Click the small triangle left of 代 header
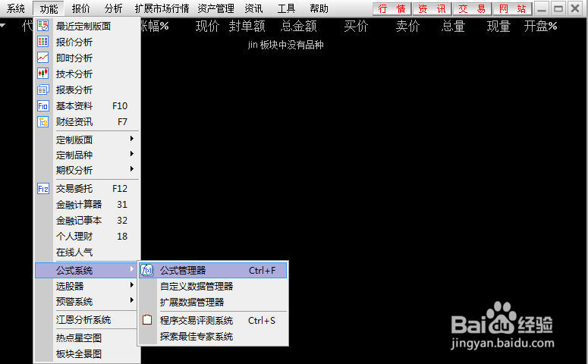The width and height of the screenshot is (588, 364). tap(2, 26)
